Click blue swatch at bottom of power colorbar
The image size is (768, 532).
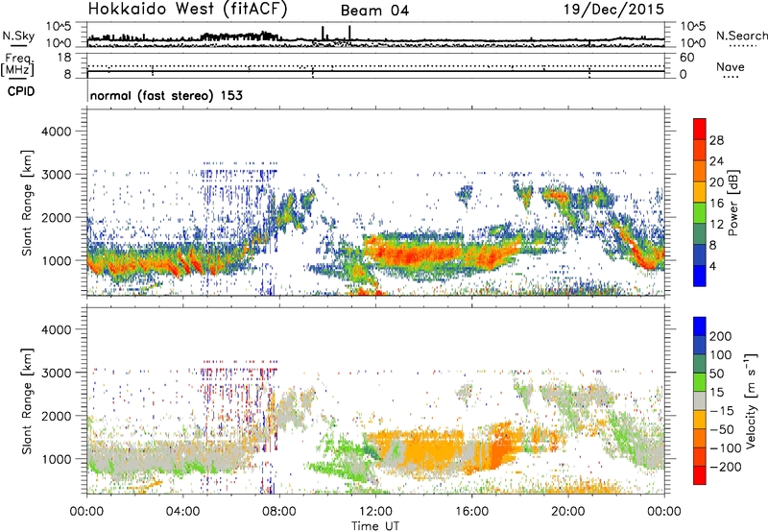(700, 276)
